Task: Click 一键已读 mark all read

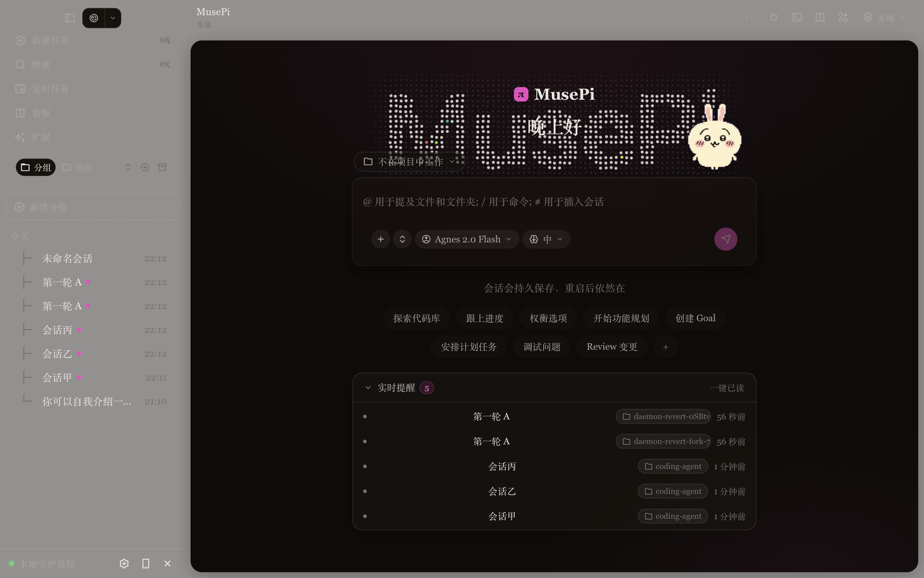Action: (727, 388)
